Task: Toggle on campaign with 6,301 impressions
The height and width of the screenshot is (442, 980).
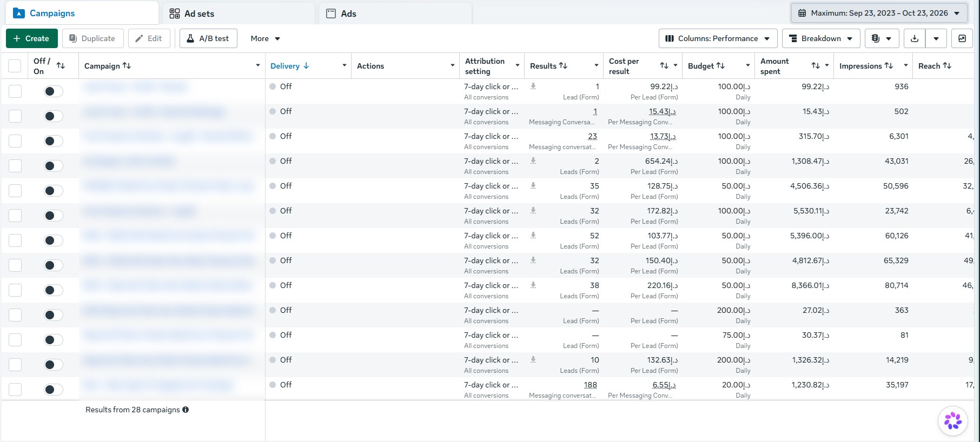Action: [x=54, y=141]
